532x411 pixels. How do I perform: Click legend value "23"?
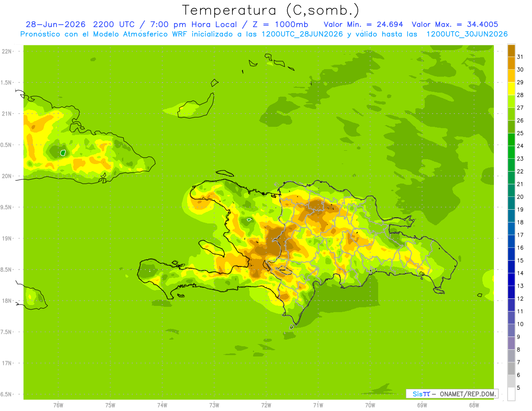click(520, 159)
